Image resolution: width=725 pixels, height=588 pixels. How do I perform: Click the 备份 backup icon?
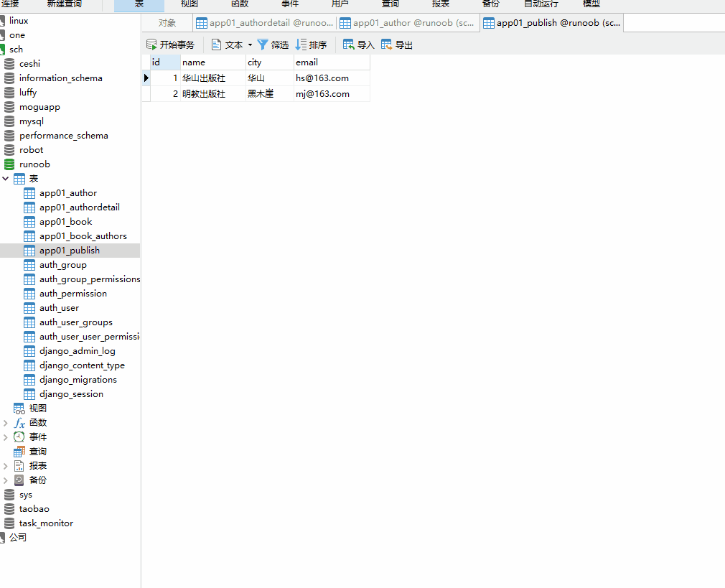click(490, 5)
